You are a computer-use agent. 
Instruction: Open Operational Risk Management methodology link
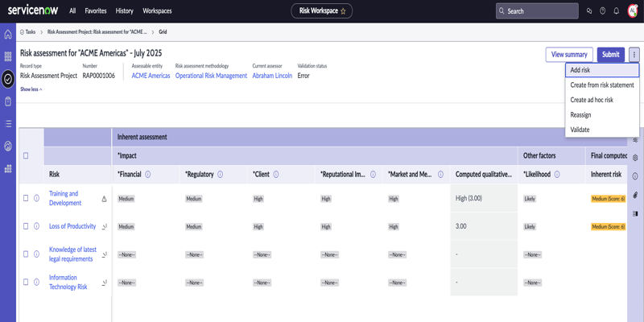[211, 76]
